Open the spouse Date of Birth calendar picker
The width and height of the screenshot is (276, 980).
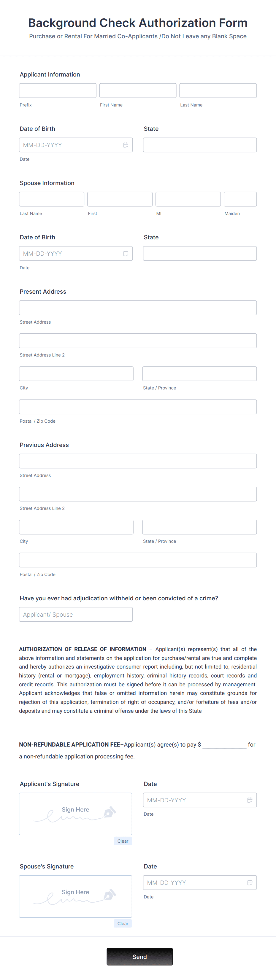(x=127, y=253)
